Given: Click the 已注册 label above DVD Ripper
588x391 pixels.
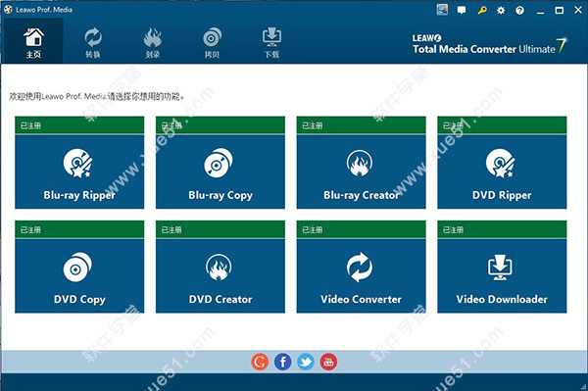Looking at the screenshot, I should pyautogui.click(x=453, y=125).
